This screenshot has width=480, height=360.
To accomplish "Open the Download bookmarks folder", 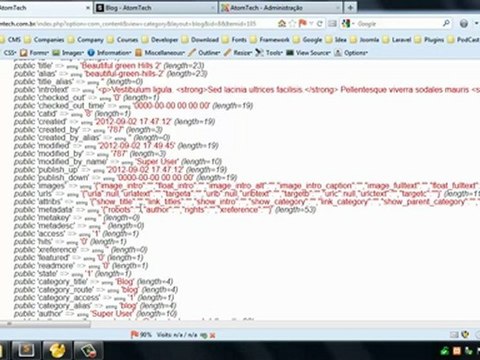I will 201,40.
